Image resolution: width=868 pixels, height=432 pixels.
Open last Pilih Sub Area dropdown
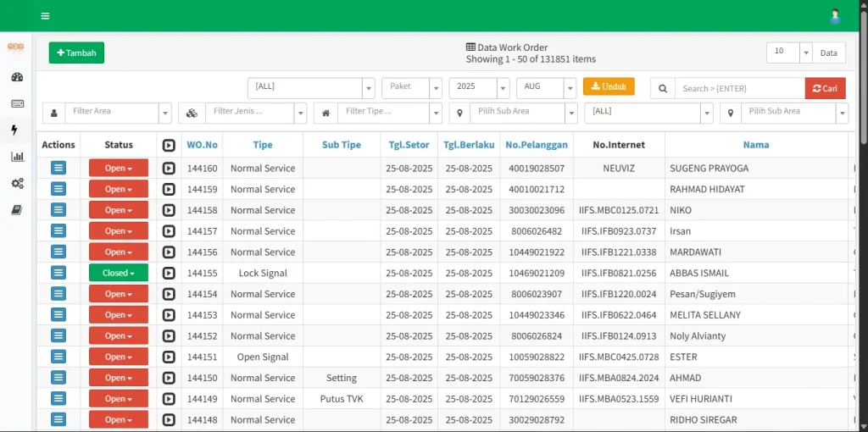click(x=795, y=113)
